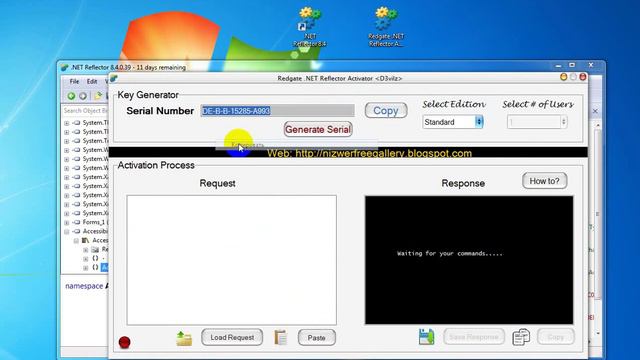Click the clipboard icon beside Paste
The height and width of the screenshot is (360, 640).
(x=281, y=337)
